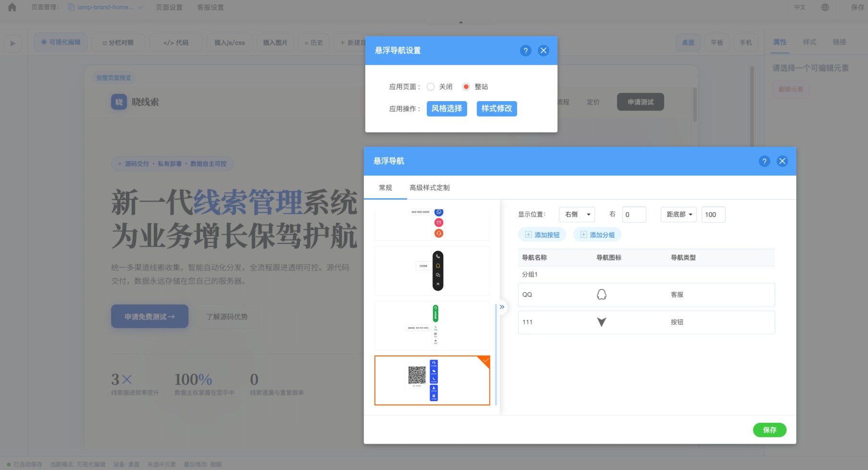The image size is (868, 470).
Task: Select the black pill nav style thumbnail
Action: [432, 271]
